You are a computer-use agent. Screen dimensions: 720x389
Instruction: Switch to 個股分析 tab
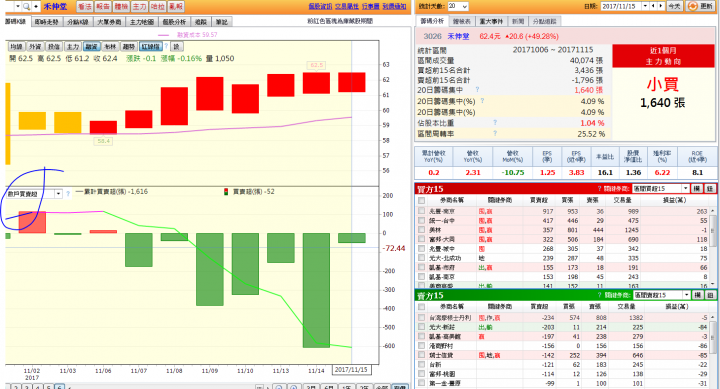[174, 22]
